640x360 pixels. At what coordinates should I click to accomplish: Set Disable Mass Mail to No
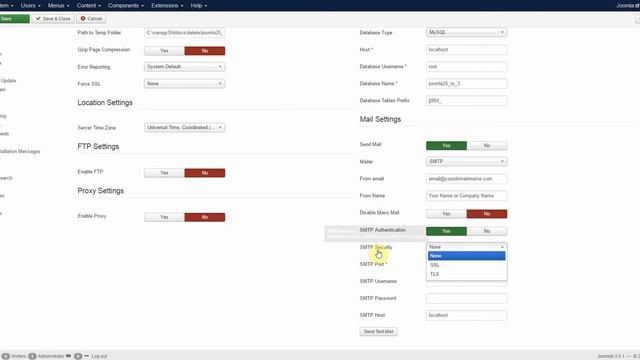coord(487,214)
